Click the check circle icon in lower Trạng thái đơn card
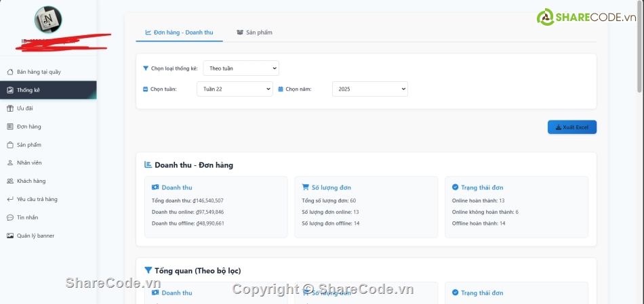 [x=455, y=293]
